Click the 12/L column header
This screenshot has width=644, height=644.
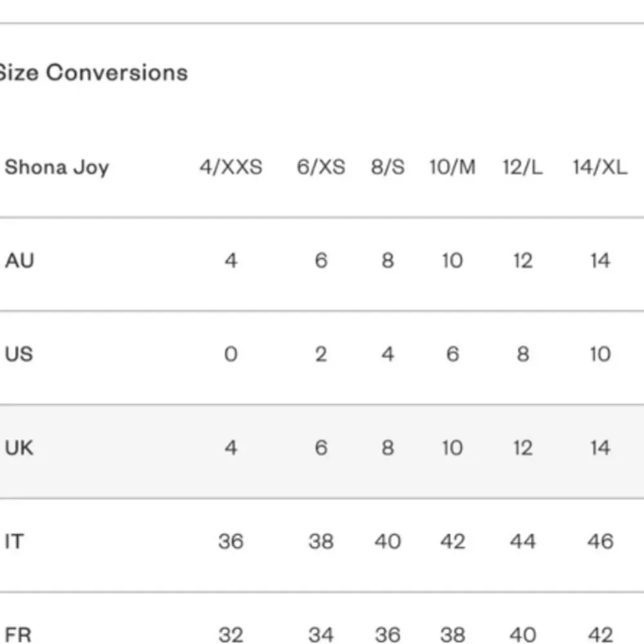(x=522, y=167)
